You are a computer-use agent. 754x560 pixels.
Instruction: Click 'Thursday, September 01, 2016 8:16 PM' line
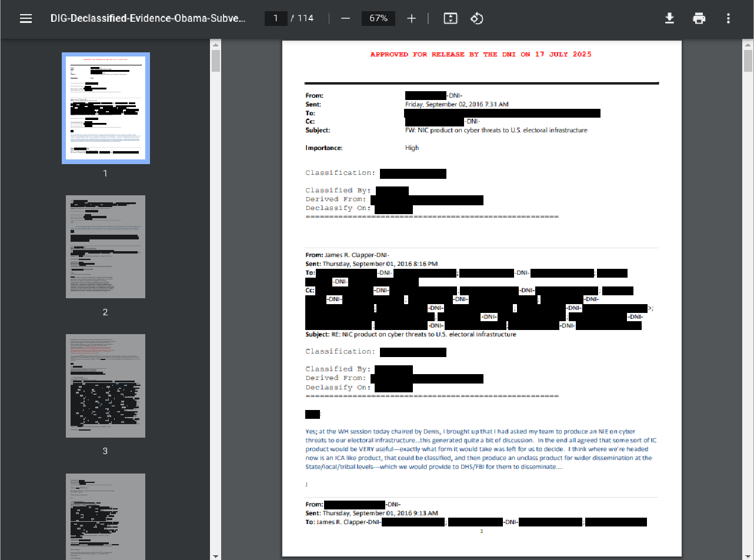click(372, 264)
